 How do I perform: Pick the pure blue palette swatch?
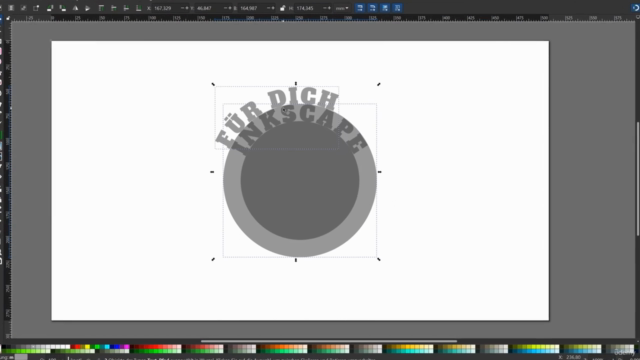[117, 347]
